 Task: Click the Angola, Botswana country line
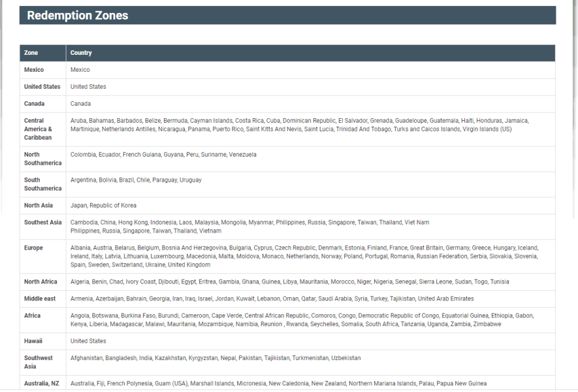(x=302, y=316)
